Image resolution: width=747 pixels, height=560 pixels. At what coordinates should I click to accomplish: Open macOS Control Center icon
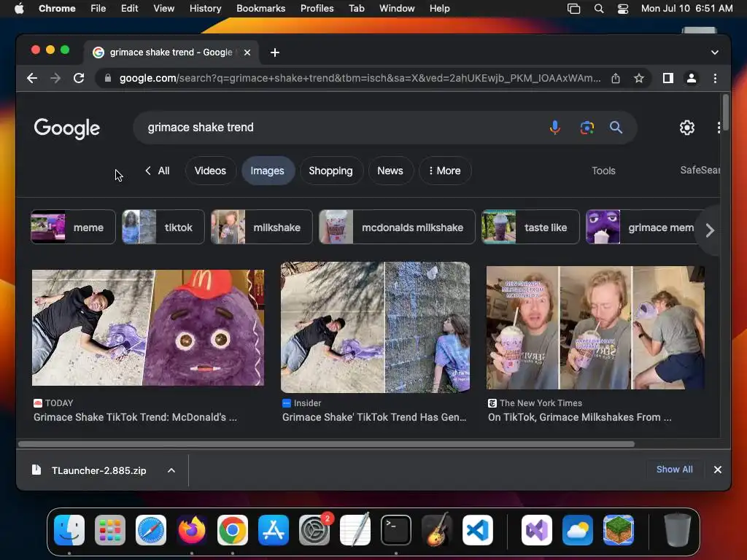click(x=623, y=9)
